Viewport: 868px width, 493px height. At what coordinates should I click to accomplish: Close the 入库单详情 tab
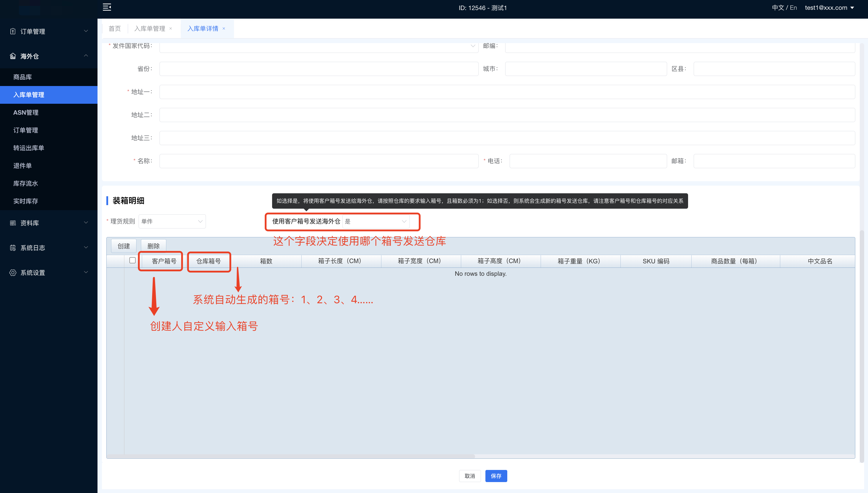point(224,28)
